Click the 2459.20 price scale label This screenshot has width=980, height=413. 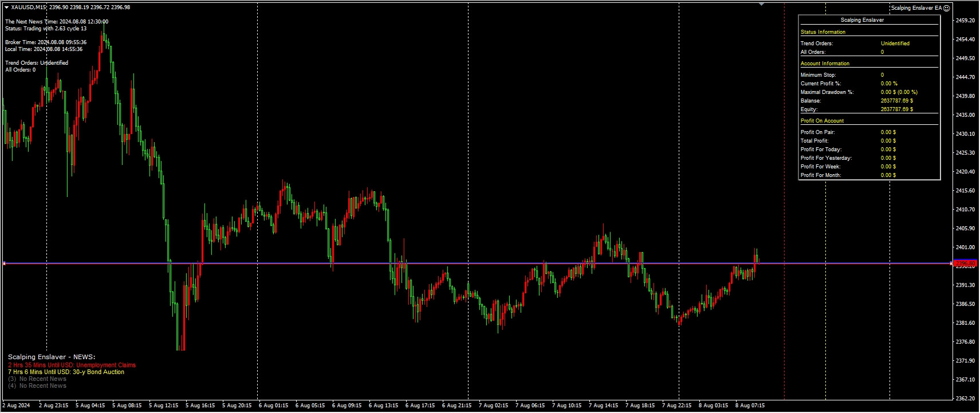pyautogui.click(x=965, y=21)
